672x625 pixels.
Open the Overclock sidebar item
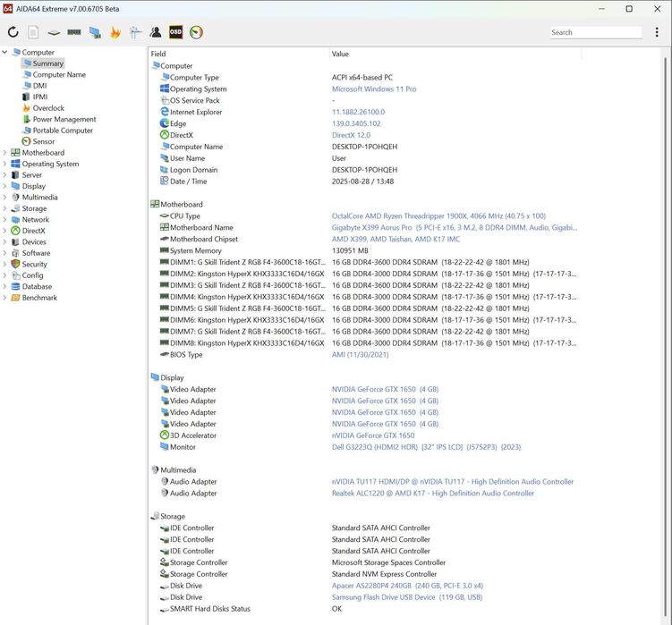point(43,108)
